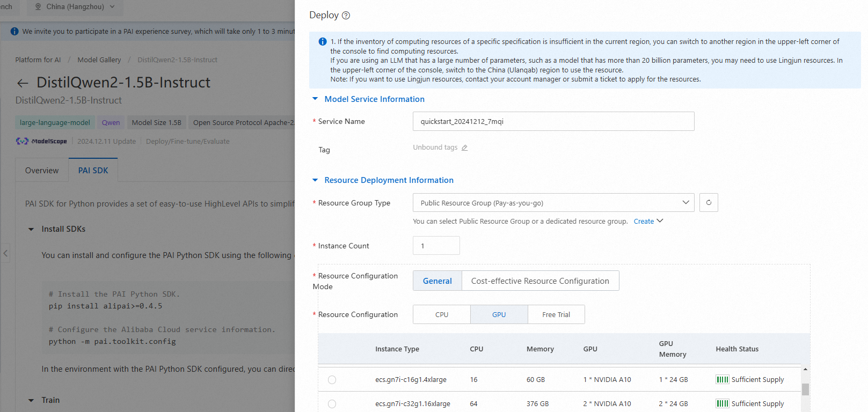Click the Open Source Protocol Apache tag

click(x=242, y=122)
